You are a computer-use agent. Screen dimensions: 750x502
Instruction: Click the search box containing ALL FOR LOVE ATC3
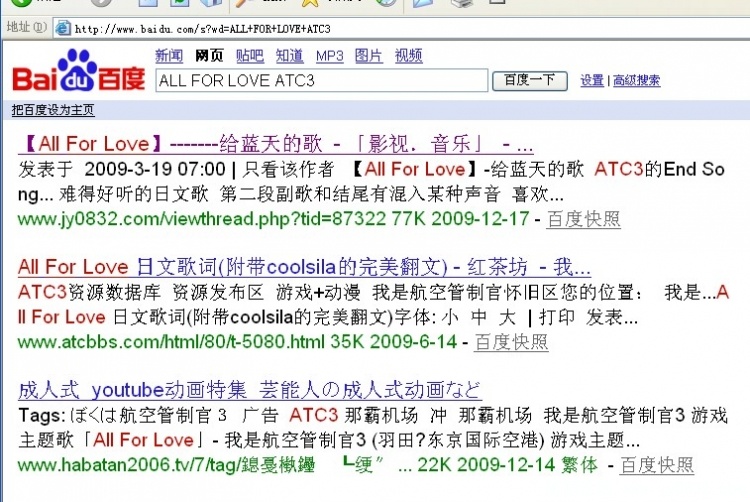click(321, 80)
